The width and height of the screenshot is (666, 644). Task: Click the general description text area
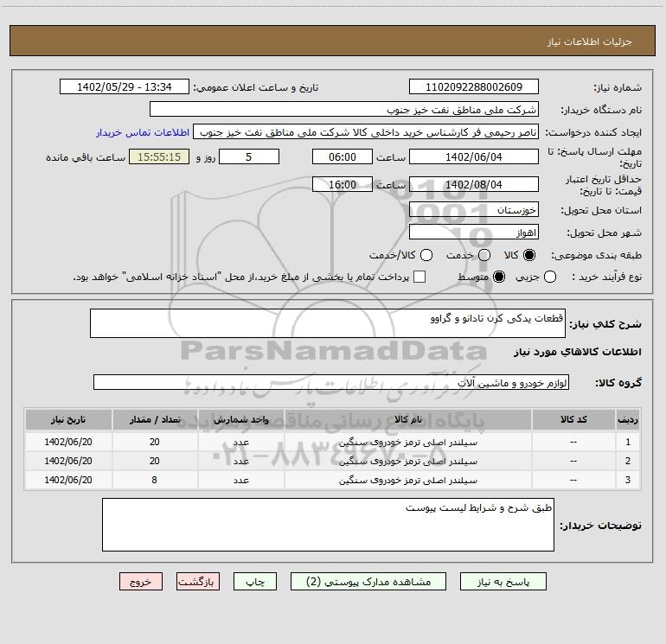[x=328, y=323]
